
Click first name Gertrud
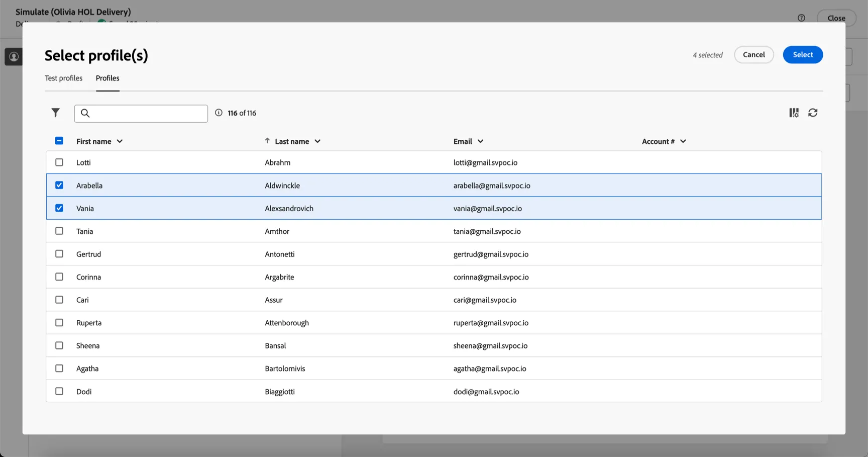[88, 254]
